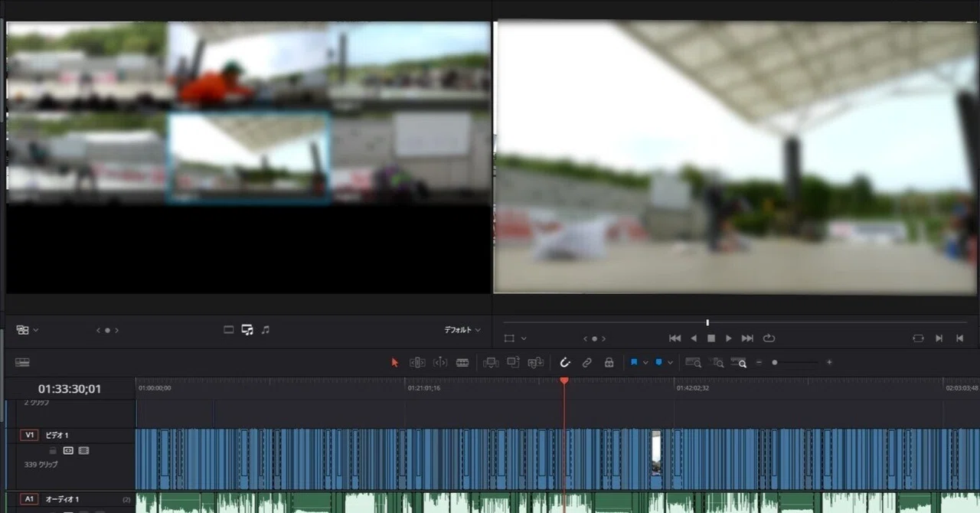The image size is (980, 513).
Task: Click the Overwrite Clip icon
Action: (513, 362)
